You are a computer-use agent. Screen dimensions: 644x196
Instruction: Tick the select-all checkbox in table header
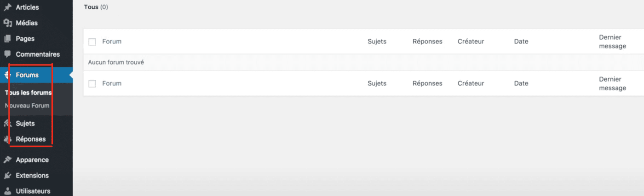pos(92,42)
